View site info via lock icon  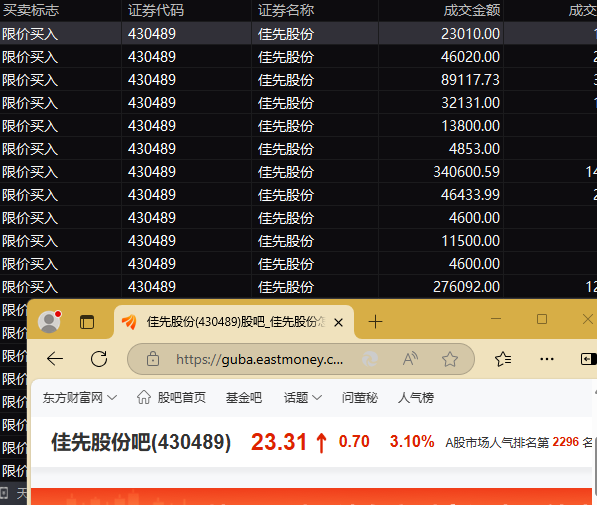click(x=153, y=359)
